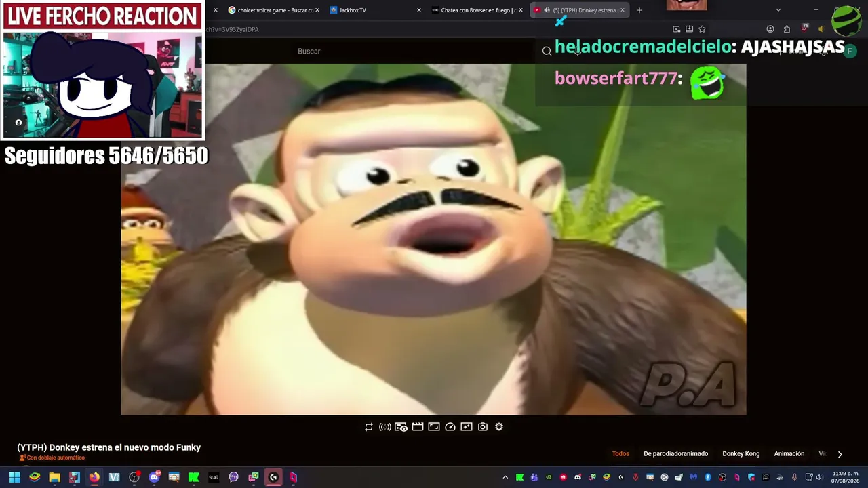The height and width of the screenshot is (488, 868).
Task: Click the add-screen icon under the video
Action: click(x=467, y=427)
